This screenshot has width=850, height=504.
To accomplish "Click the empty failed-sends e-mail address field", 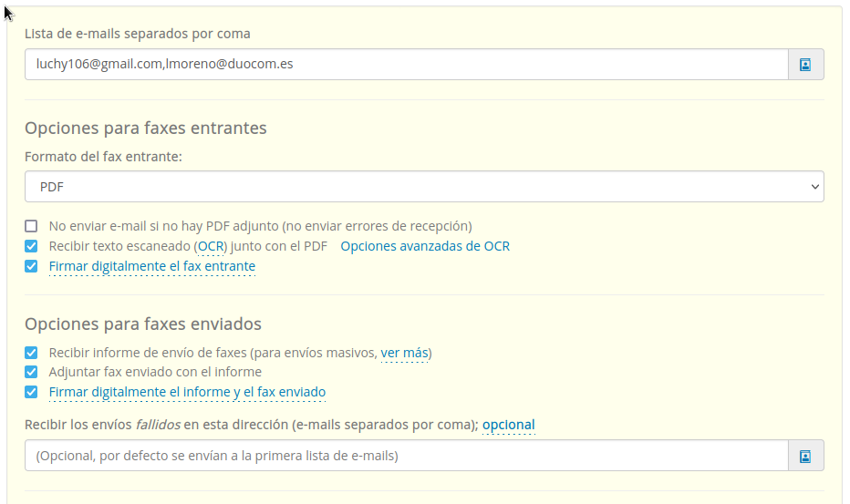I will pyautogui.click(x=406, y=456).
